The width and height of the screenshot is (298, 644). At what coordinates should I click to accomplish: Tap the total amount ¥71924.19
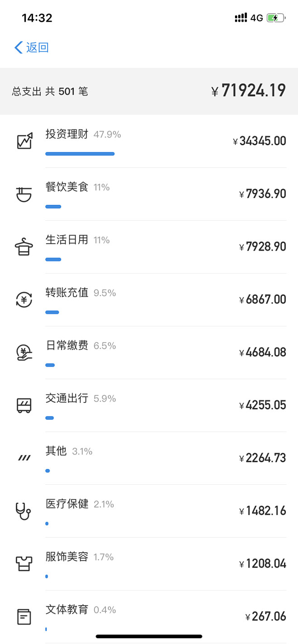249,90
